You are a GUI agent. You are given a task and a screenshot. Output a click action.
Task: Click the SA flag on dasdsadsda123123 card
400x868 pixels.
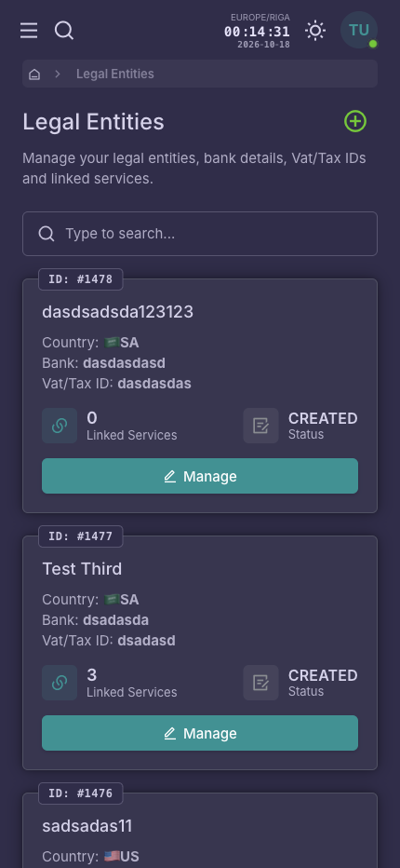(x=112, y=343)
